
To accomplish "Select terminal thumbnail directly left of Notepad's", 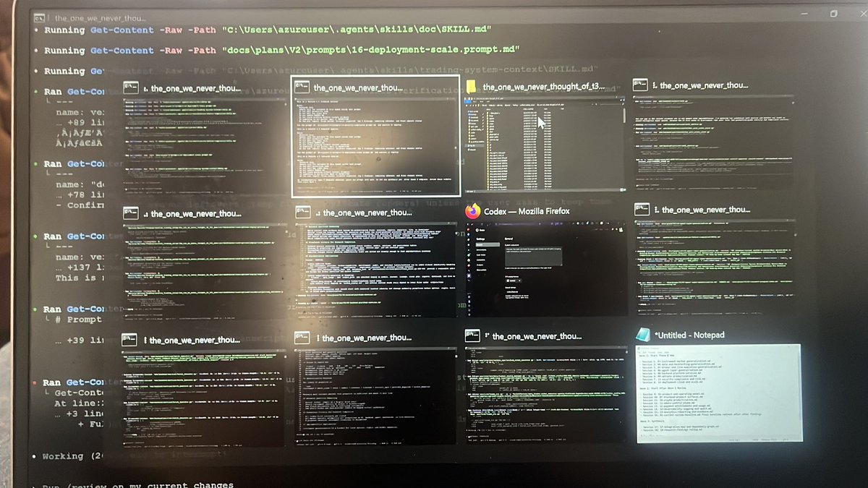I will point(545,395).
